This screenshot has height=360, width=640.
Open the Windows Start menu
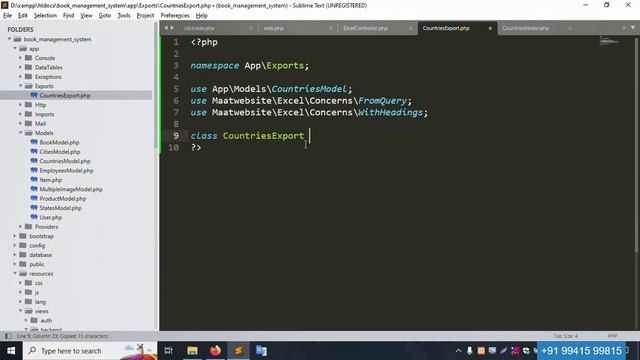click(11, 351)
